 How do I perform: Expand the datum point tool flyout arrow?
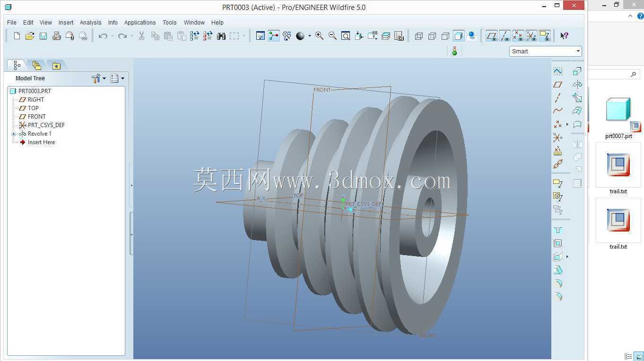(x=567, y=124)
